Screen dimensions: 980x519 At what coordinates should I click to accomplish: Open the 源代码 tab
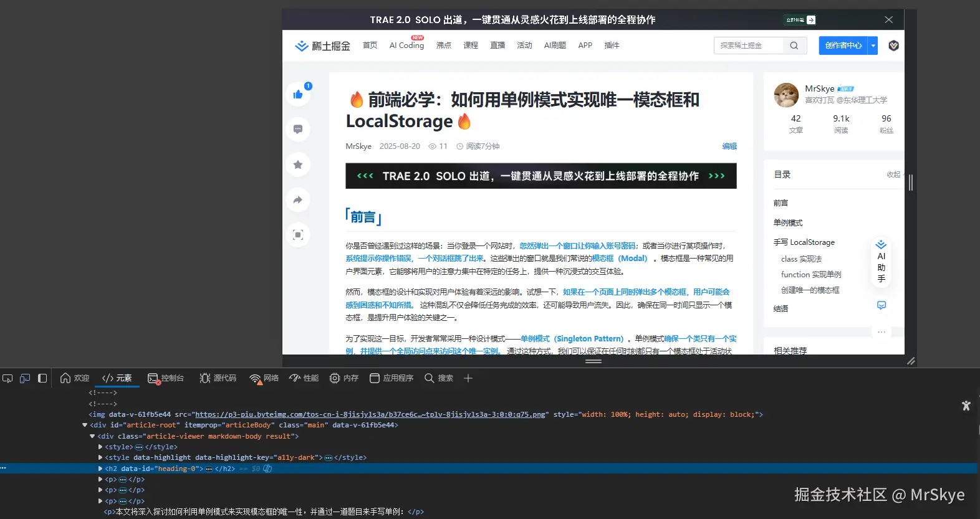point(218,378)
